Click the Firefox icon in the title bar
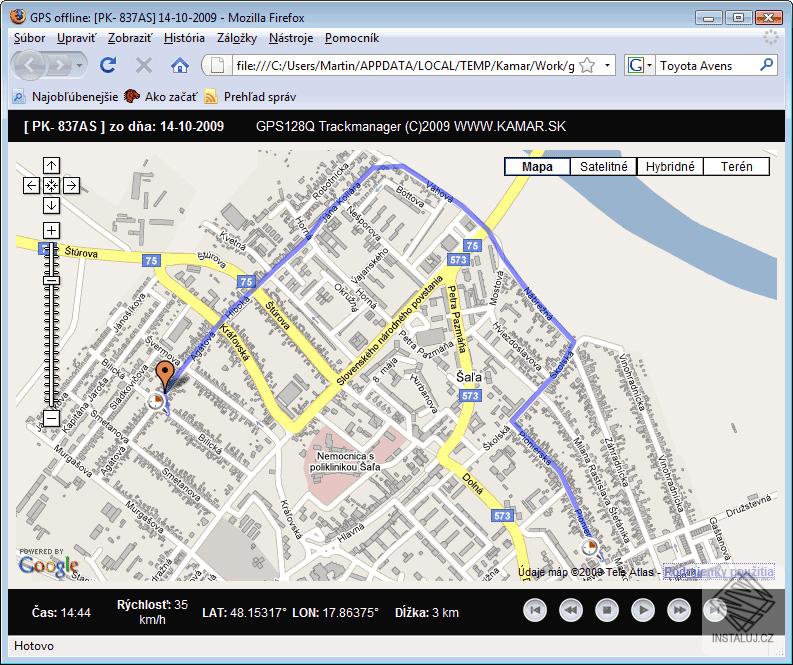Screen dimensions: 793x665 point(18,17)
